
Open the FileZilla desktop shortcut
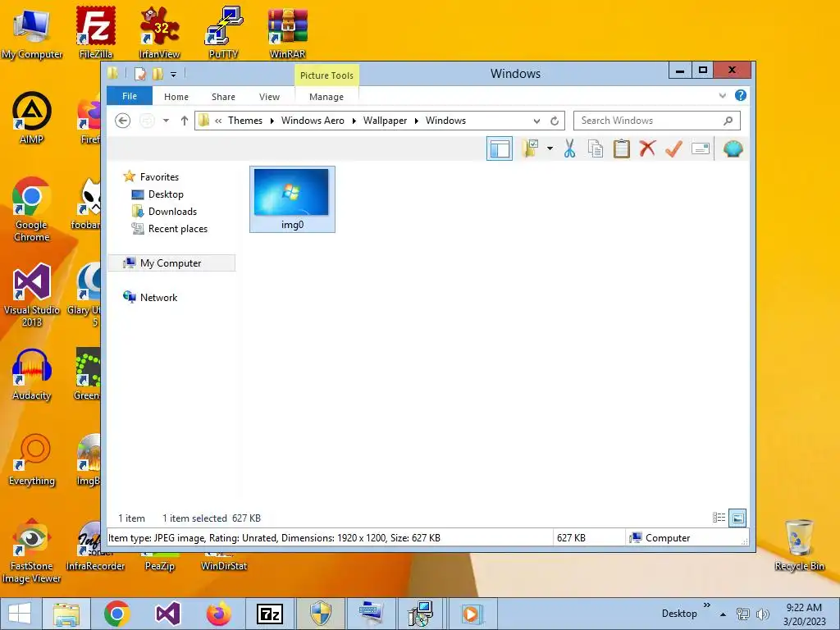96,32
